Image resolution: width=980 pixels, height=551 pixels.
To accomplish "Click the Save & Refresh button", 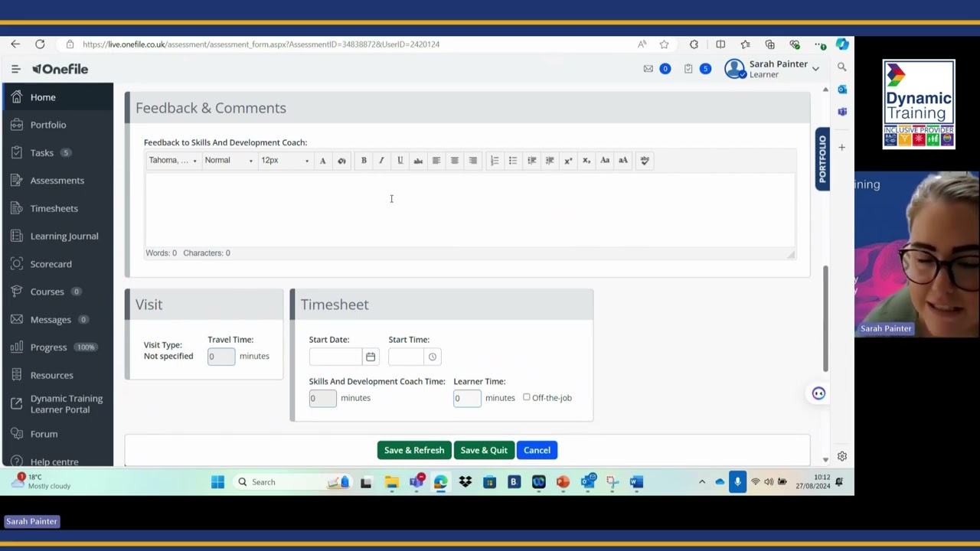I will tap(414, 450).
